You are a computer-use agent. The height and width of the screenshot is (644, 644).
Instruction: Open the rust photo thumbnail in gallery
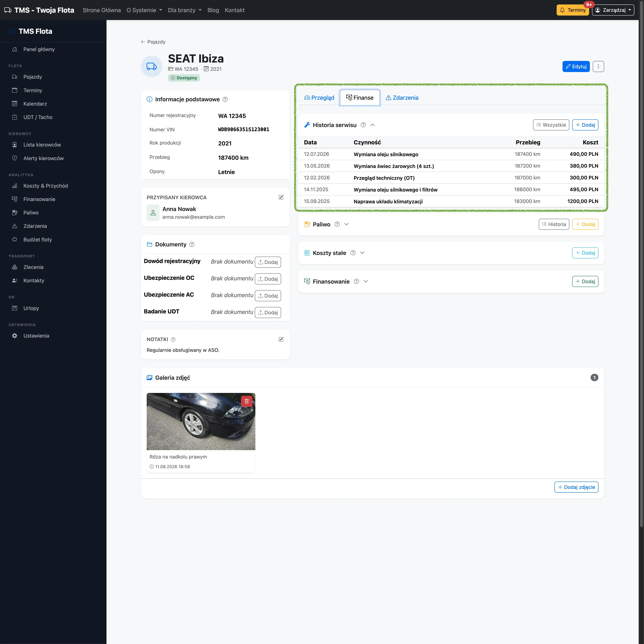coord(201,422)
